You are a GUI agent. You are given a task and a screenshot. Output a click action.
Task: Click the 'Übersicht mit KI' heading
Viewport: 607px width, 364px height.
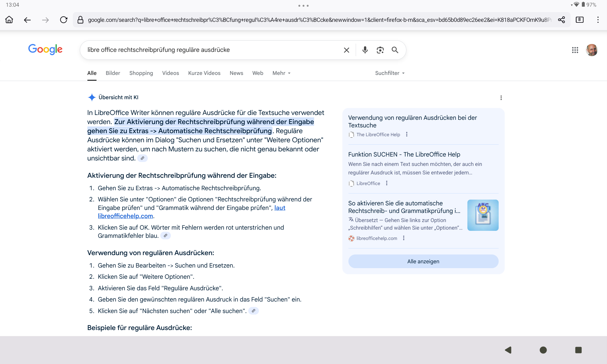118,97
